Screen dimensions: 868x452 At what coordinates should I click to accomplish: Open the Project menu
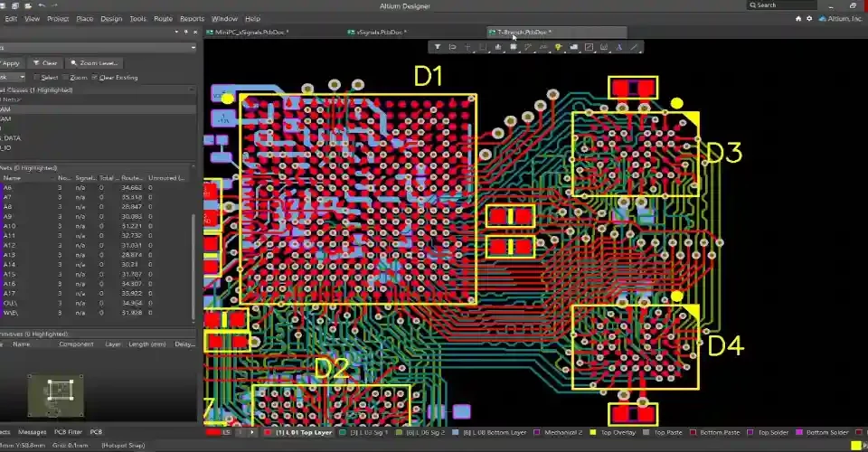click(58, 19)
